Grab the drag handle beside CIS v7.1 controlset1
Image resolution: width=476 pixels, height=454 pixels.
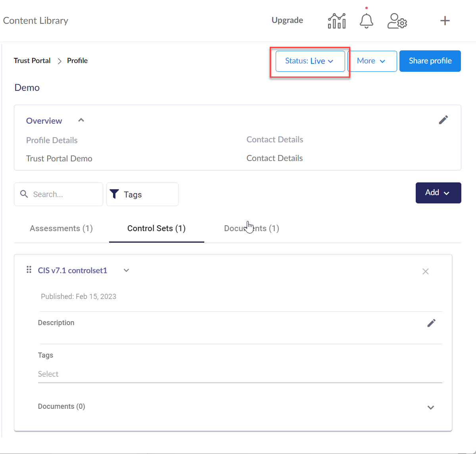coord(29,270)
